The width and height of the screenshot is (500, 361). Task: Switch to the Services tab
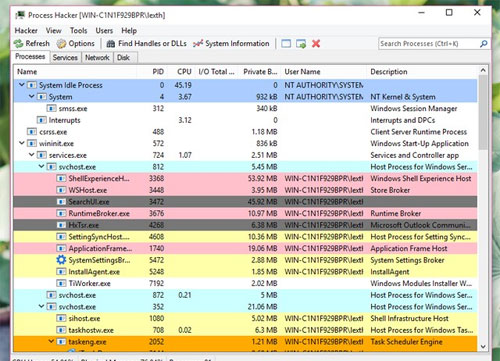(65, 58)
